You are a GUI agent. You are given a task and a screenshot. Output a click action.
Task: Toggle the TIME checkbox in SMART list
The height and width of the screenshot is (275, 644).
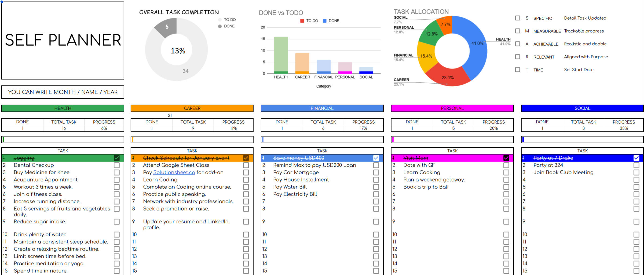click(x=517, y=70)
